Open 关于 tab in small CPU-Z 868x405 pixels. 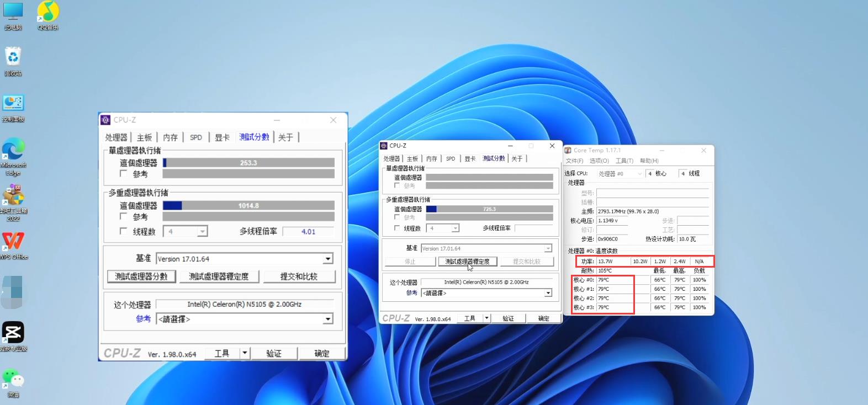(517, 158)
